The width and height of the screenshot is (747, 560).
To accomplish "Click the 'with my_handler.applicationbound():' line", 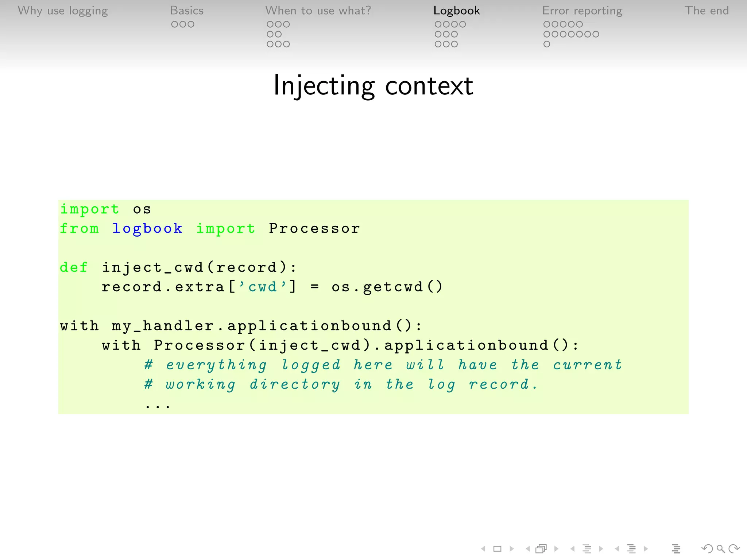I will (241, 326).
